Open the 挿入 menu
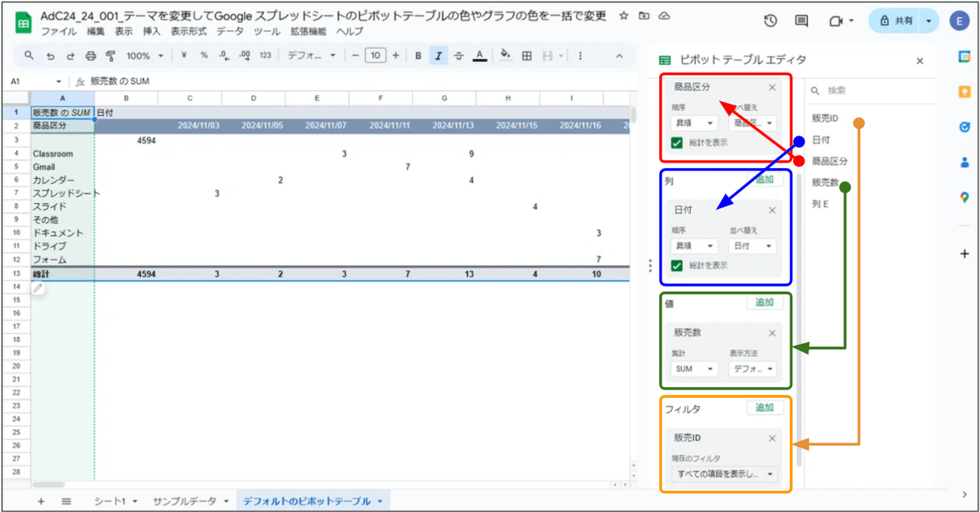The width and height of the screenshot is (980, 512). coord(152,31)
